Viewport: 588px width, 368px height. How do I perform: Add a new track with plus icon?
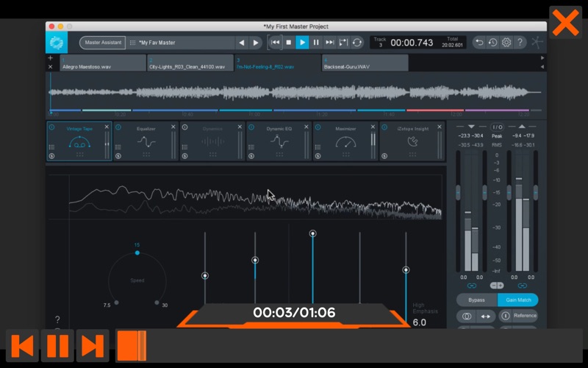(x=50, y=58)
